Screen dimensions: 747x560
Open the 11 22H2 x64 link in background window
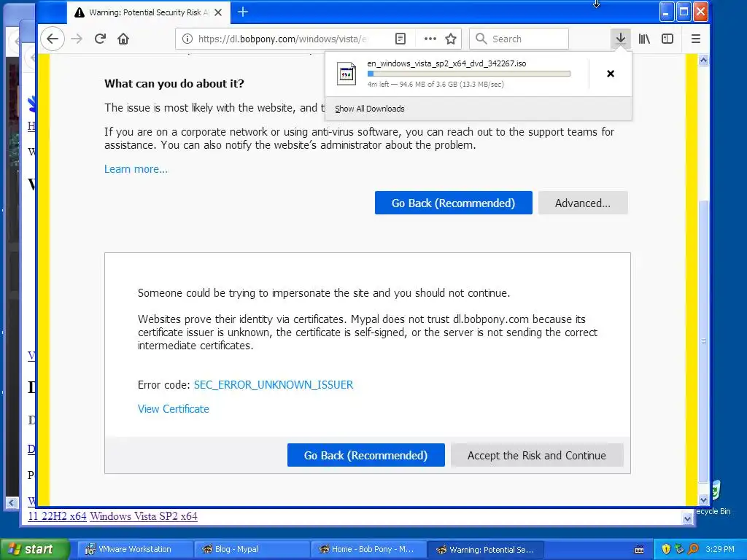click(57, 516)
